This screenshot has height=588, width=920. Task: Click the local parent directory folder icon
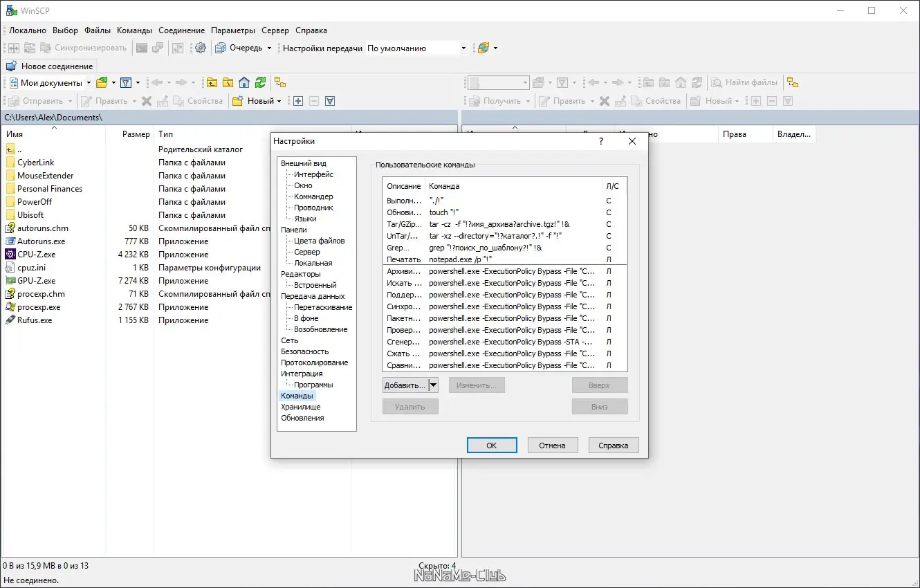212,82
